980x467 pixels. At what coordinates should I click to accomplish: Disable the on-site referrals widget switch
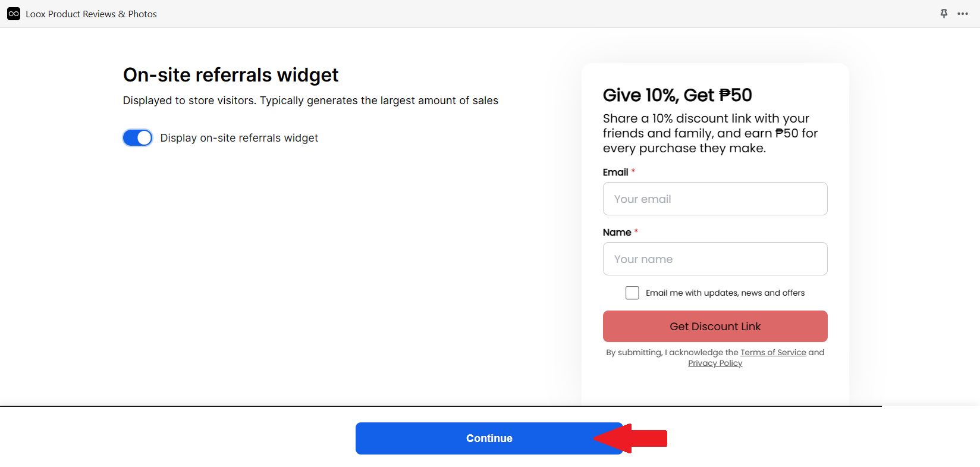coord(138,138)
